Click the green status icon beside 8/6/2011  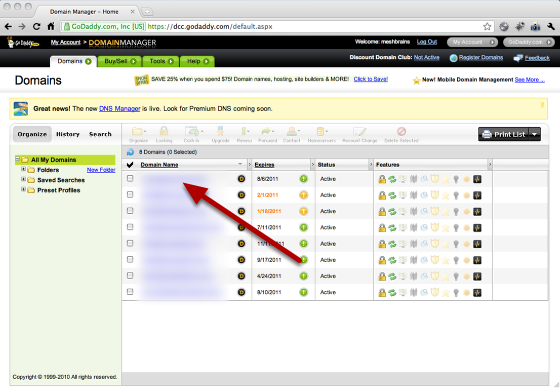[304, 179]
